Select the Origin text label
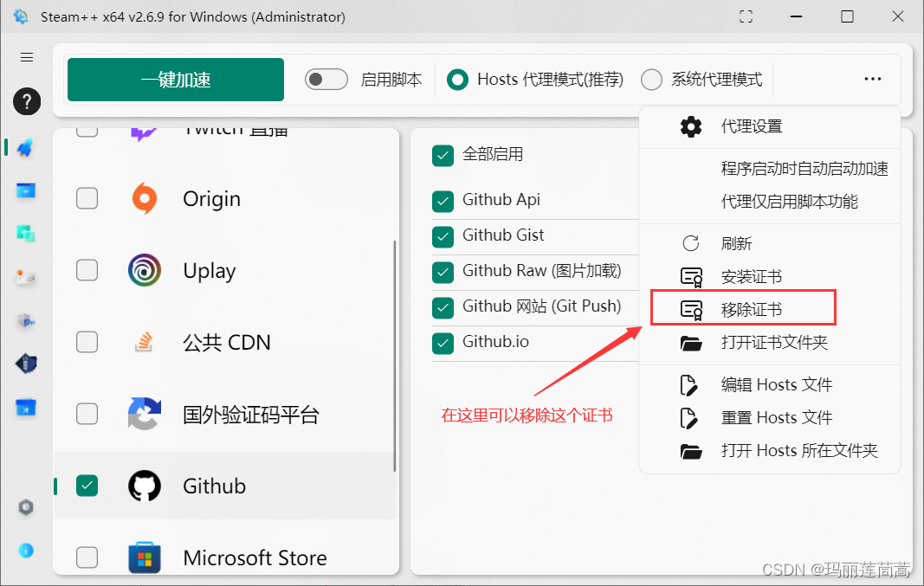Screen dimensions: 924x586 tap(211, 199)
